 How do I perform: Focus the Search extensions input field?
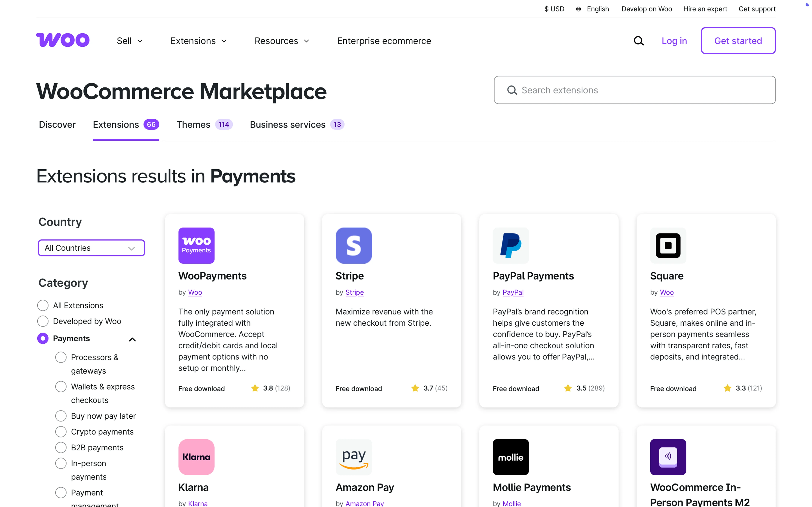634,90
